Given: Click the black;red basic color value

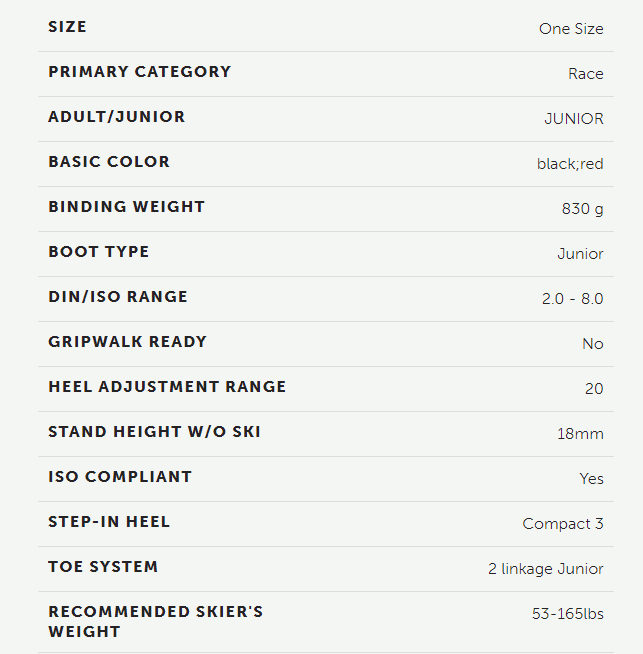Looking at the screenshot, I should pos(570,164).
